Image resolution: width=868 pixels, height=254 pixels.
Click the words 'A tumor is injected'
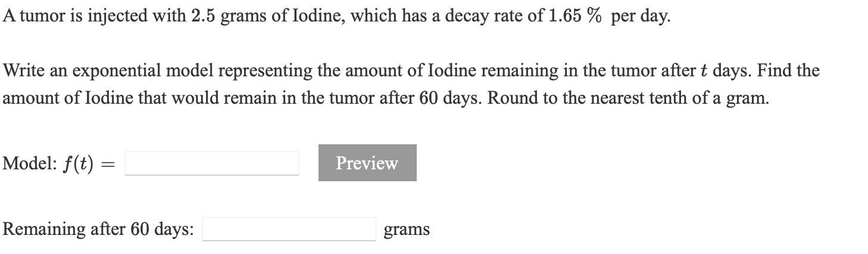coord(72,17)
